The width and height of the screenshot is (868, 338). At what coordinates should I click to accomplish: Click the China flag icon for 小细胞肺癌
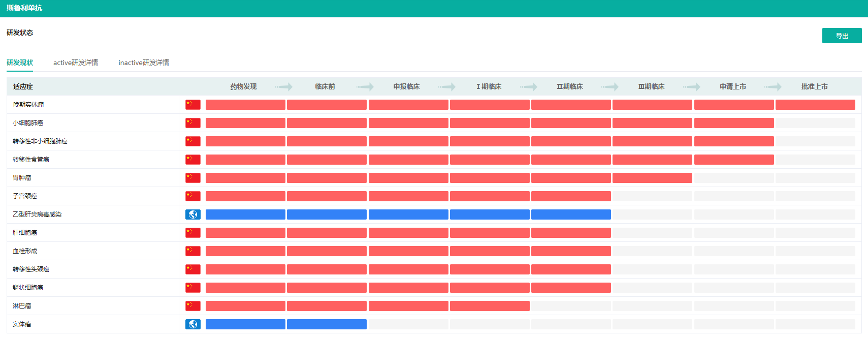pos(192,123)
